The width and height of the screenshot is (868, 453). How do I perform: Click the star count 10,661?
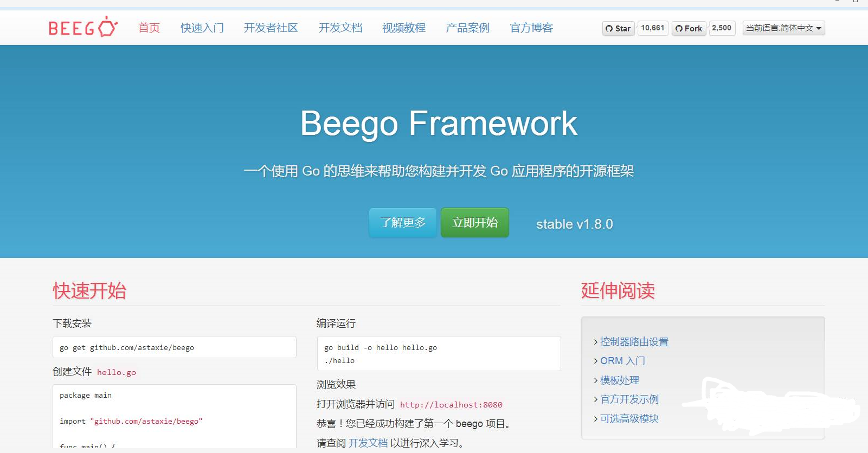(x=653, y=28)
